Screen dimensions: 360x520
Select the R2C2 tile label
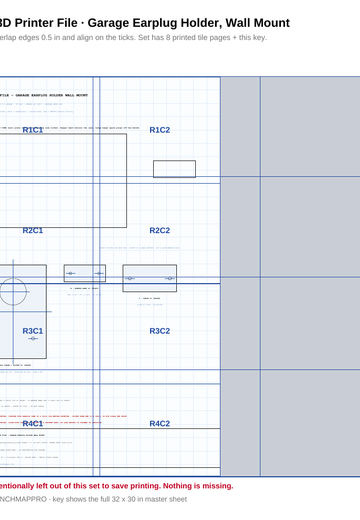click(x=160, y=230)
